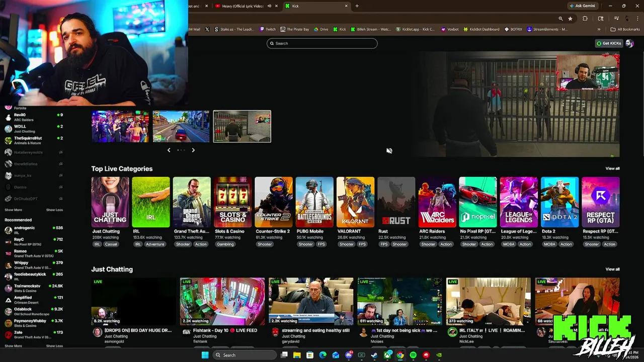Open the Windows Start menu
Viewport: 644px width, 362px height.
pyautogui.click(x=205, y=355)
